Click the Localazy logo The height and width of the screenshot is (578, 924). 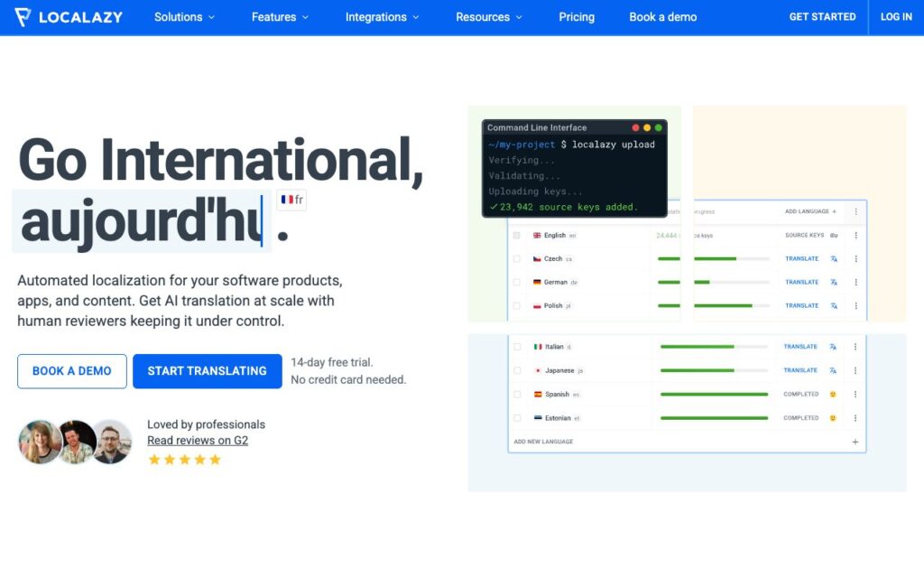pos(69,17)
